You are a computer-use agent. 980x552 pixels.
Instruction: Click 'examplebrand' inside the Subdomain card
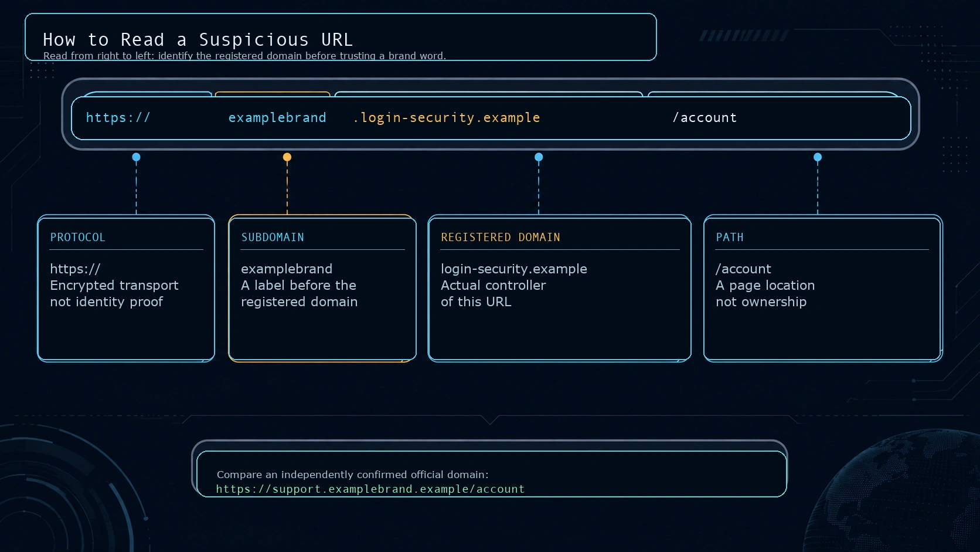pos(287,269)
